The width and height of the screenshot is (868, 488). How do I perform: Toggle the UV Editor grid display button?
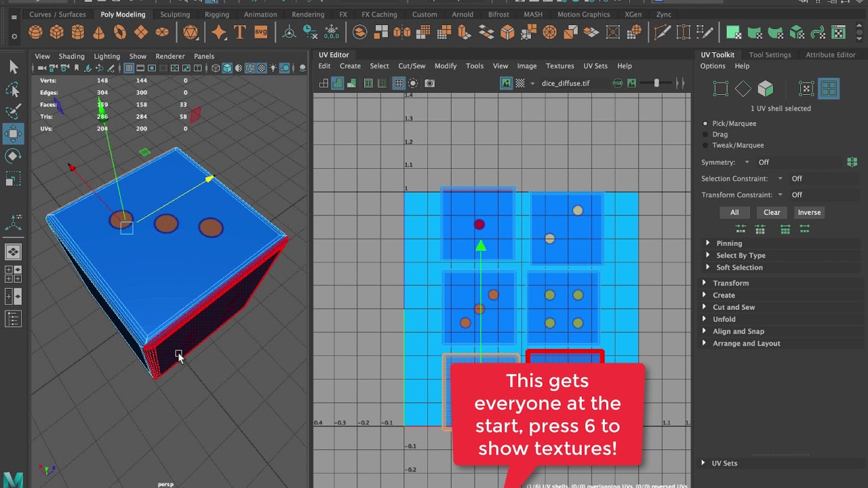pos(399,83)
